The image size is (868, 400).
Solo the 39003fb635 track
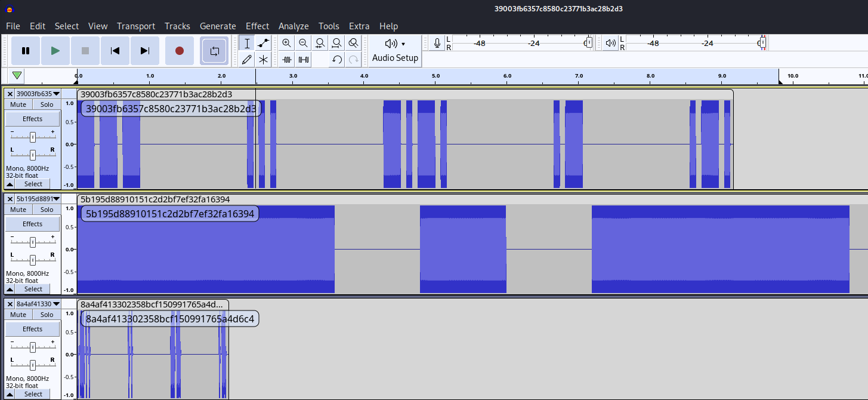click(x=47, y=104)
